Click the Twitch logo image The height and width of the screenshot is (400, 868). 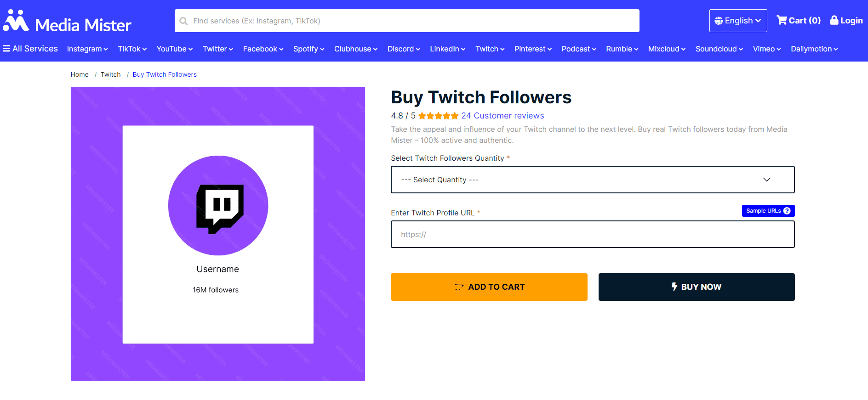click(x=218, y=205)
